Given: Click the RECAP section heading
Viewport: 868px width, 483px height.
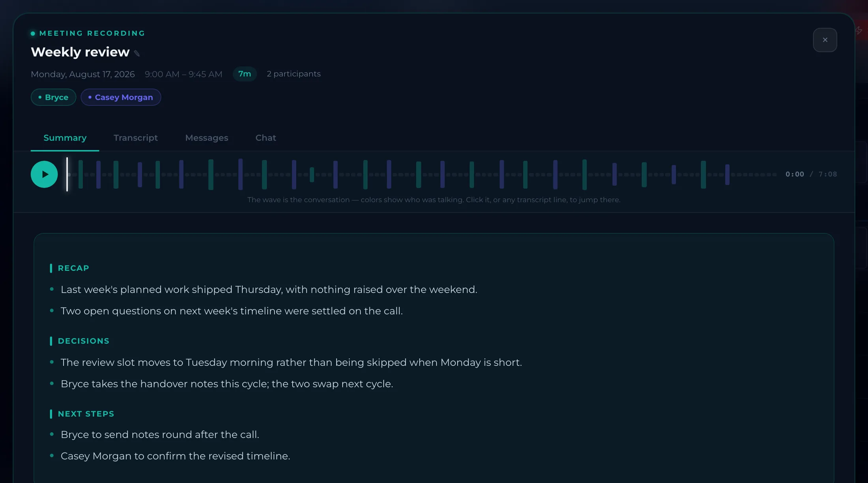Looking at the screenshot, I should pyautogui.click(x=73, y=268).
